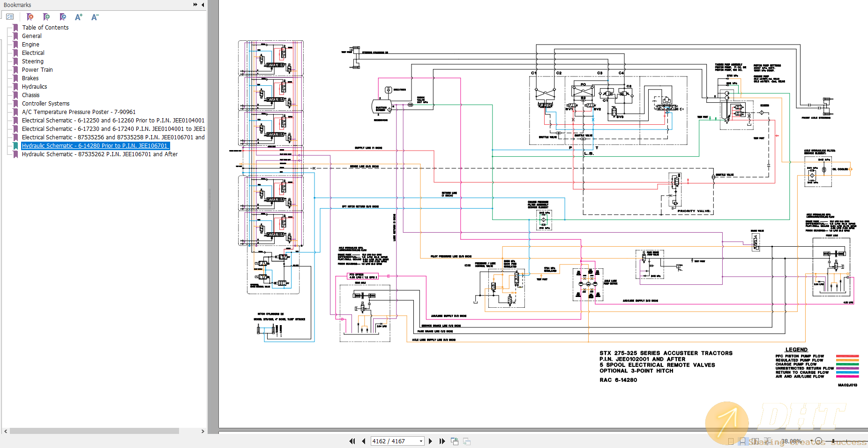Open the Hydraulics bookmark
Viewport: 868px width, 448px height.
[35, 86]
